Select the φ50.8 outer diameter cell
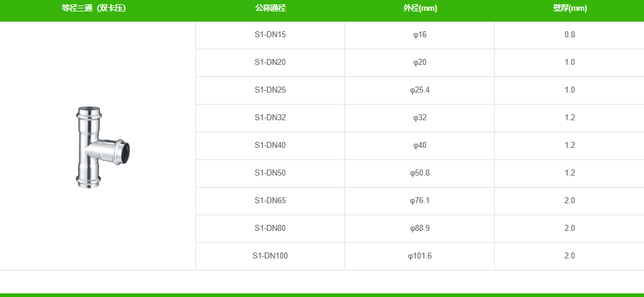 [x=420, y=173]
